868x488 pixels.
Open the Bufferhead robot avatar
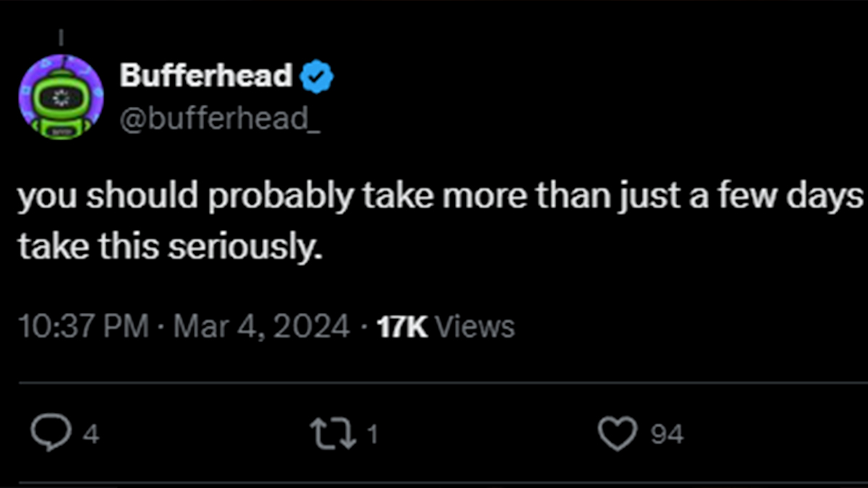click(x=61, y=98)
